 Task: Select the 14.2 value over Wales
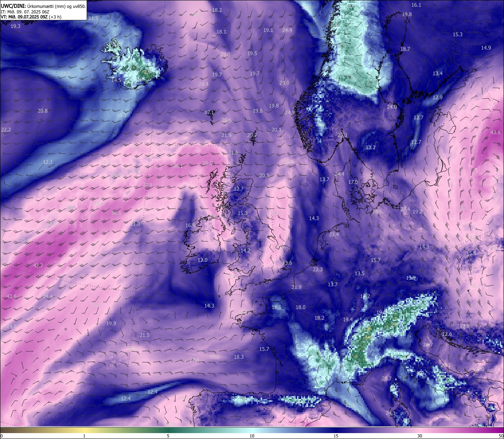[245, 250]
